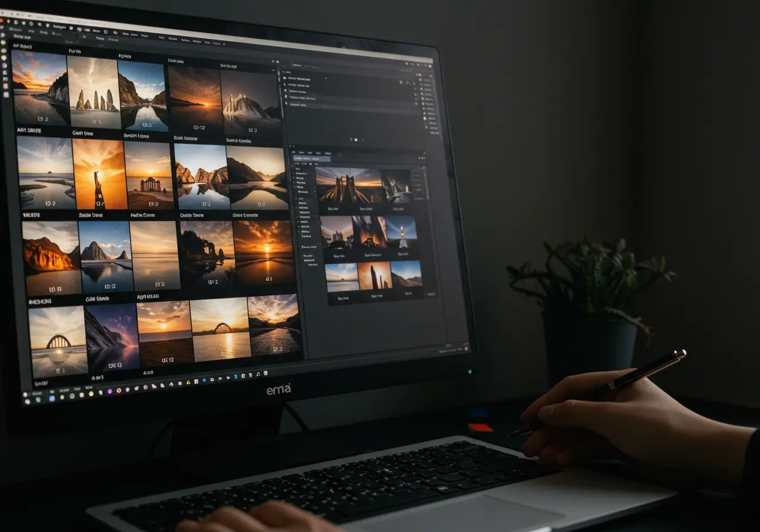The width and height of the screenshot is (760, 532).
Task: Select the calm pale lake image in small panel
Action: [x=342, y=277]
